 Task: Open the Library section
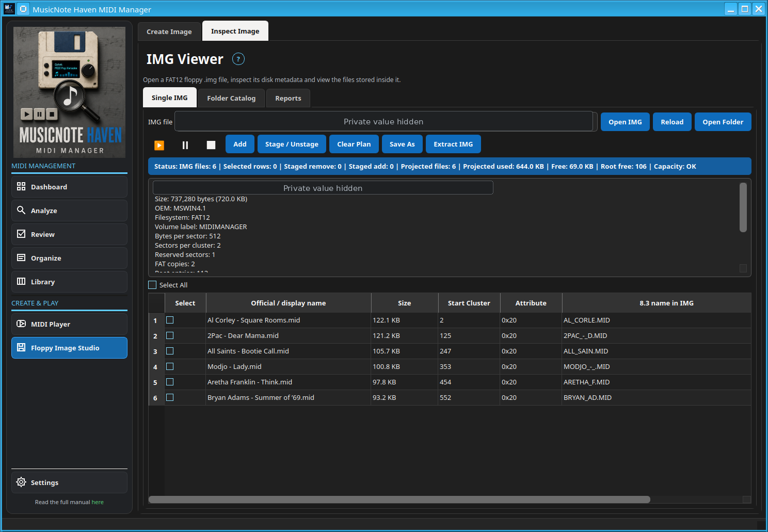pos(69,282)
